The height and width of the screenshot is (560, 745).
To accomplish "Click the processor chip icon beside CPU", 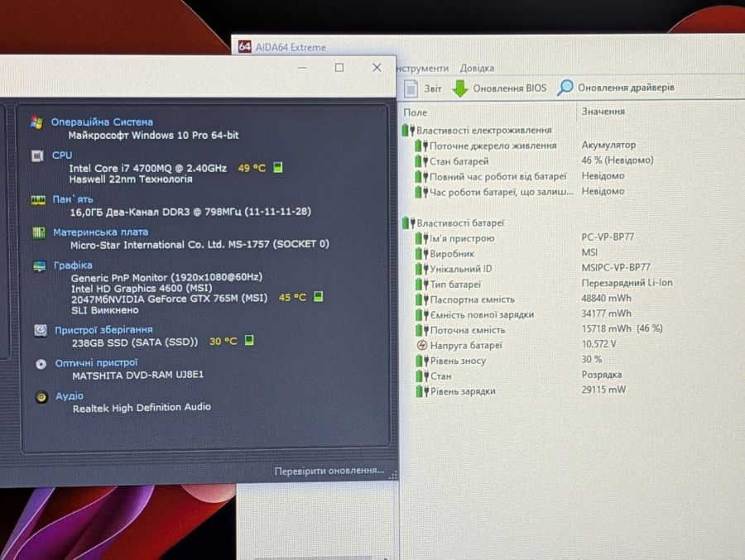I will [x=37, y=156].
